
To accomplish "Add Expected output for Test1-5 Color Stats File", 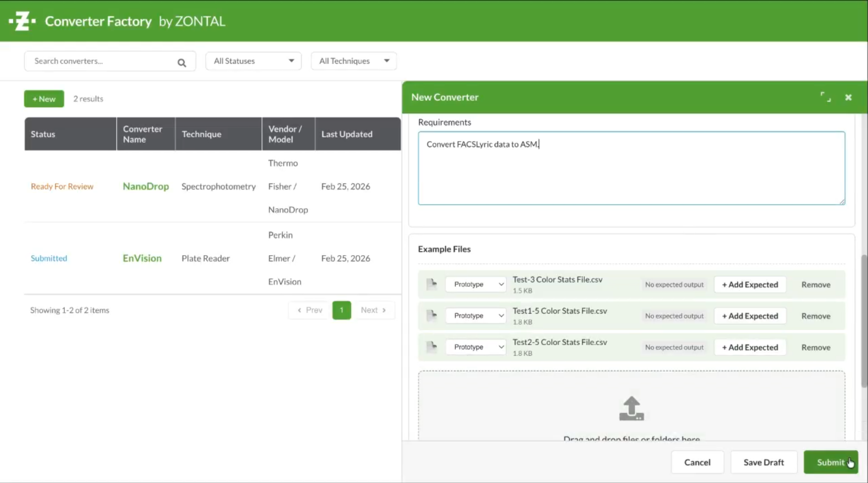I will point(750,316).
